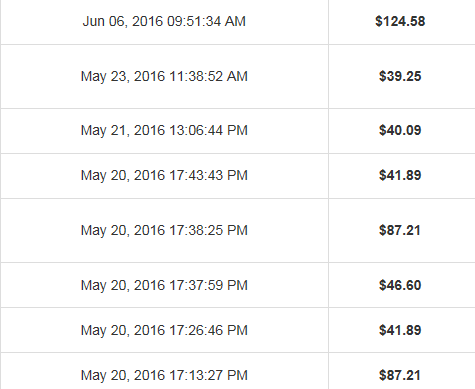This screenshot has width=475, height=389.
Task: Select the 13:06:44 PM time text
Action: pos(208,130)
